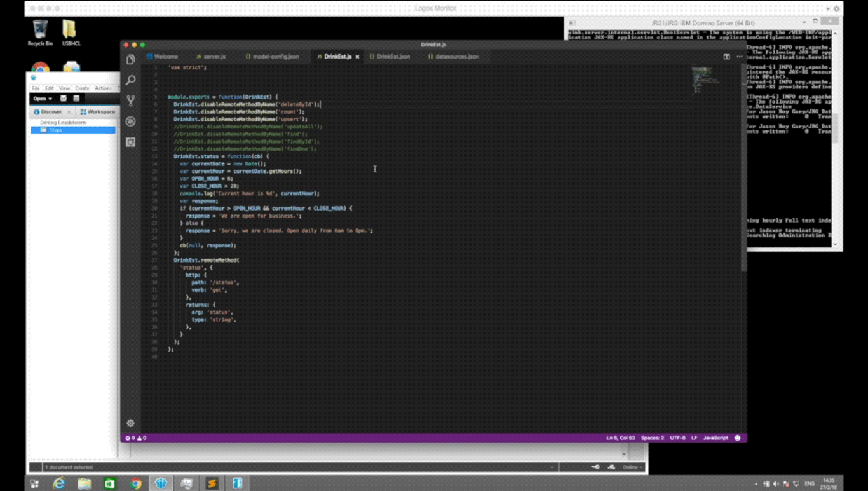
Task: Click the ENG language indicator
Action: coord(810,484)
